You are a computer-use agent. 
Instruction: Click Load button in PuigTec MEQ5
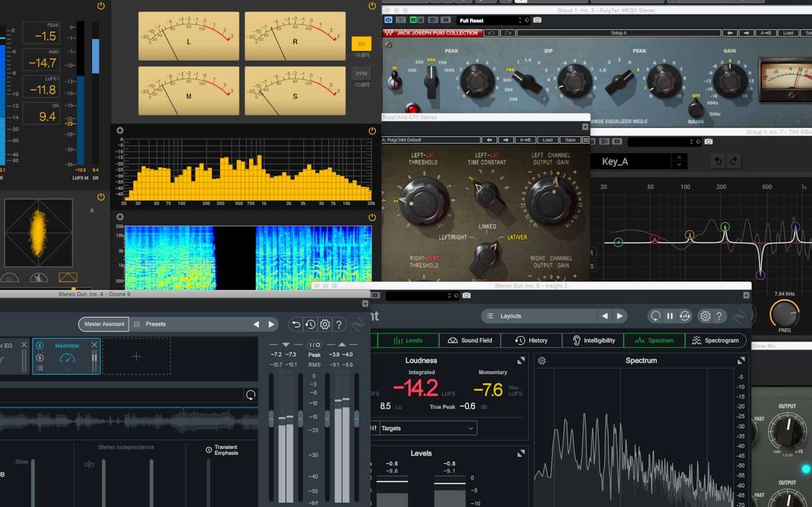coord(788,33)
